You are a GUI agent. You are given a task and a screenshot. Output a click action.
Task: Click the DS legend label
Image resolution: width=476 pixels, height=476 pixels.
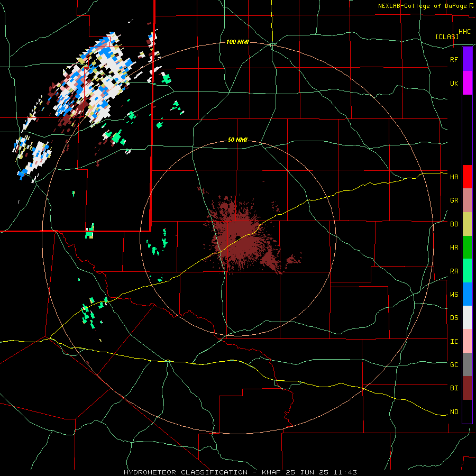pos(454,318)
